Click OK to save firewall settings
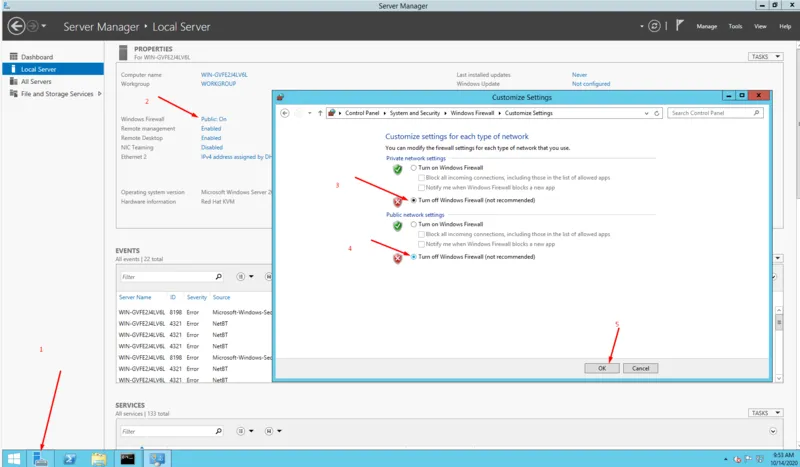 (602, 368)
